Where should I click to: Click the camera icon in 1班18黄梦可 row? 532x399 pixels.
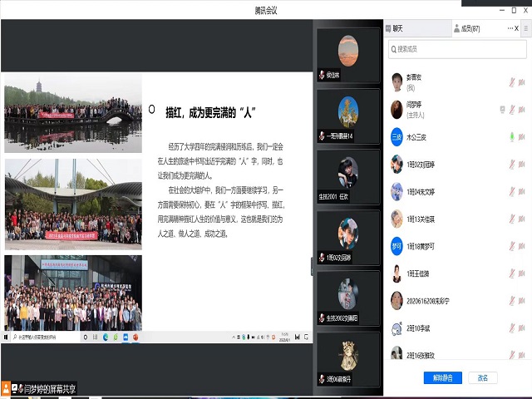pyautogui.click(x=522, y=246)
